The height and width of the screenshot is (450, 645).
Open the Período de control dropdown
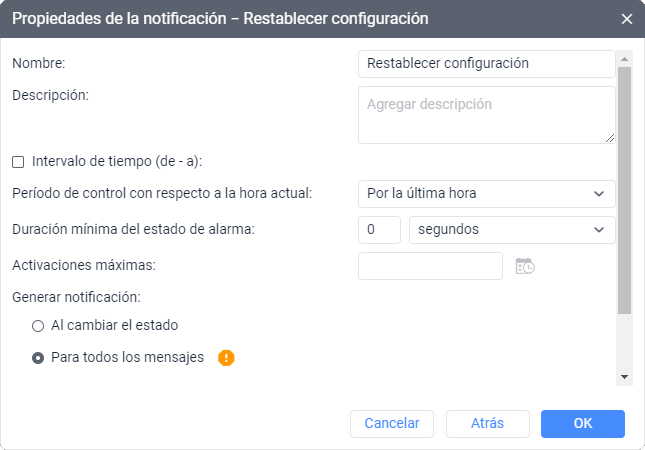[x=487, y=193]
